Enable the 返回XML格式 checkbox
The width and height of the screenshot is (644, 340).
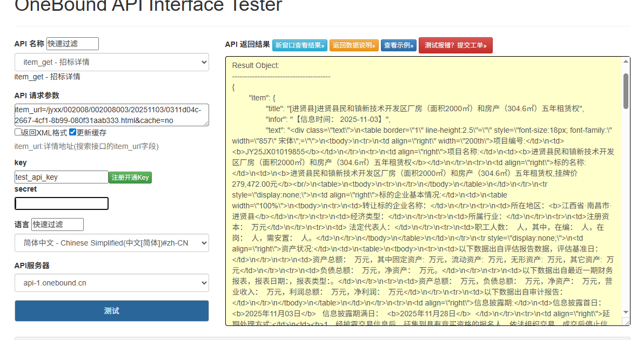(18, 132)
